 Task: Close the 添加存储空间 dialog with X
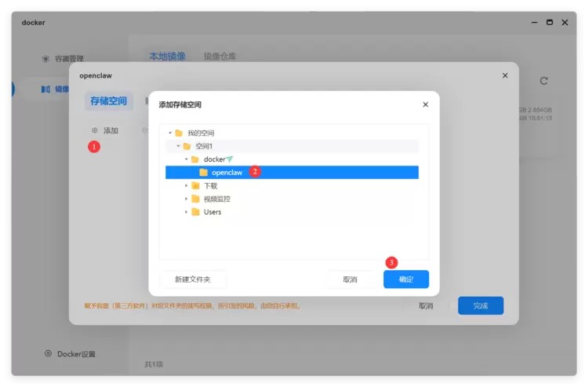coord(426,104)
